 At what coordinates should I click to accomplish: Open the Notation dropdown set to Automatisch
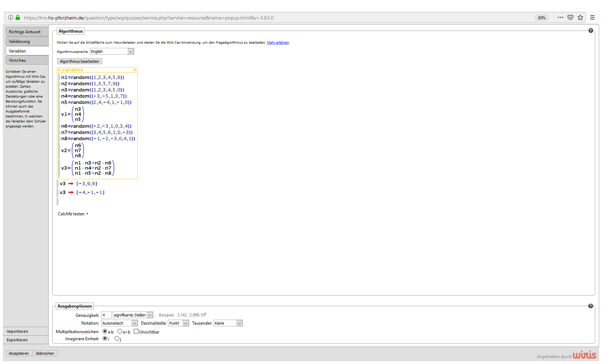click(x=119, y=323)
